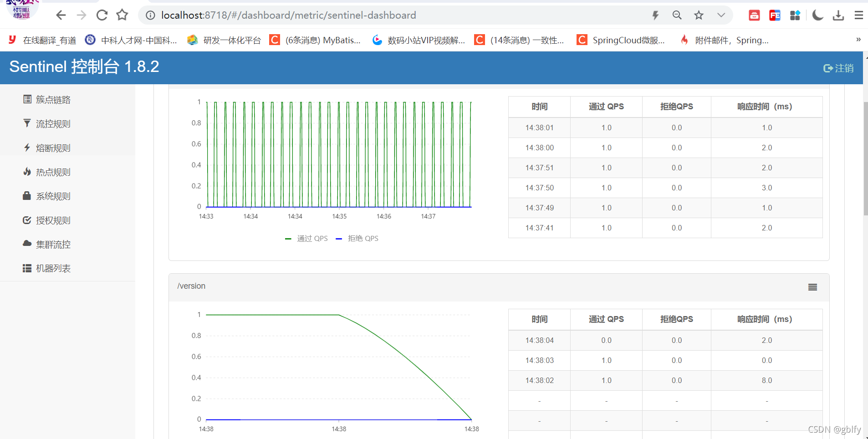Click the favorites star in address bar

(x=699, y=15)
